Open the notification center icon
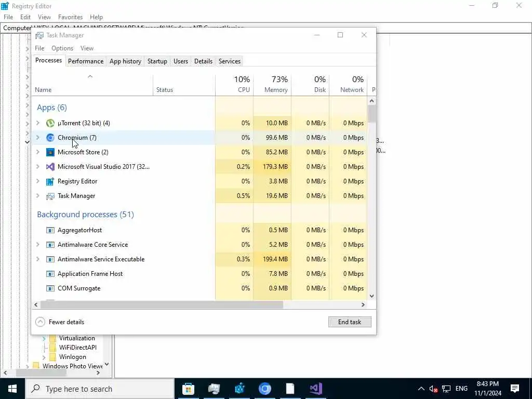The image size is (532, 399). (x=515, y=389)
